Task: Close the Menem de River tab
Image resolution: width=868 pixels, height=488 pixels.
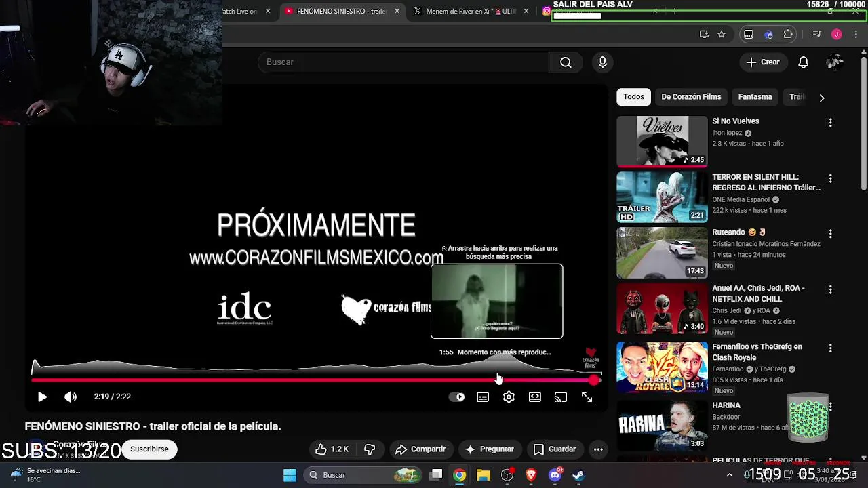Action: (x=526, y=12)
